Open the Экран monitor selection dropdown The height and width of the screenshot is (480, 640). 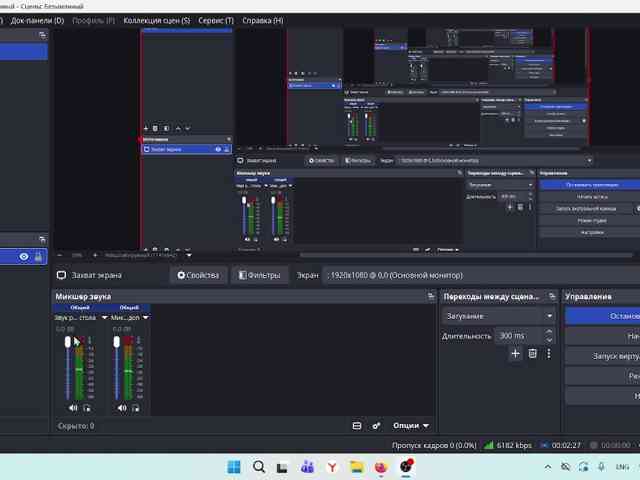click(x=482, y=276)
